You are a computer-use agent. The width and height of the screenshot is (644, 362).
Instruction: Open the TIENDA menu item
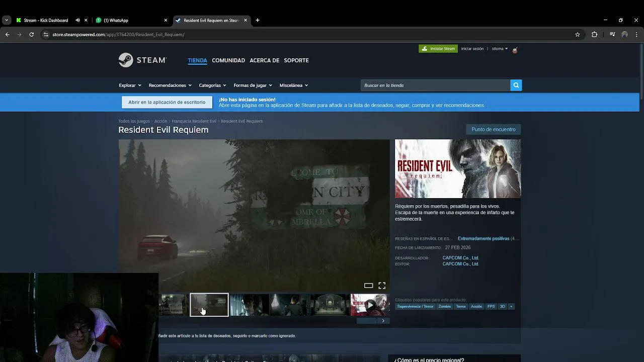click(197, 60)
